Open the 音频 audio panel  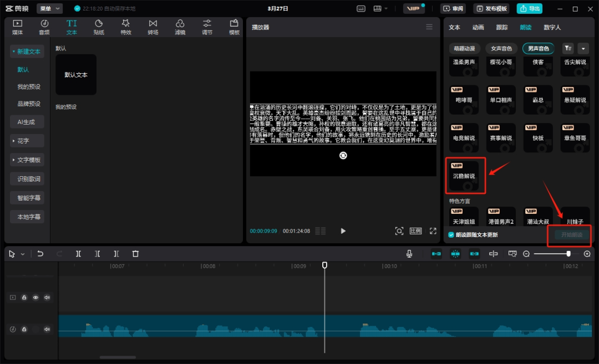(44, 27)
